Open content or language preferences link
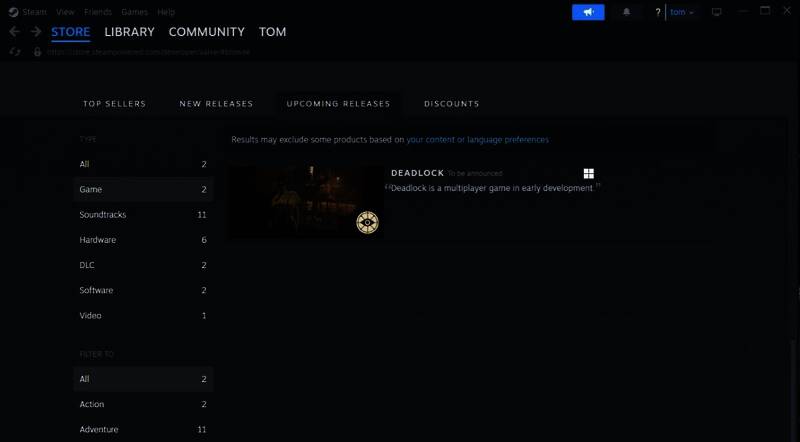The height and width of the screenshot is (442, 800). point(477,140)
